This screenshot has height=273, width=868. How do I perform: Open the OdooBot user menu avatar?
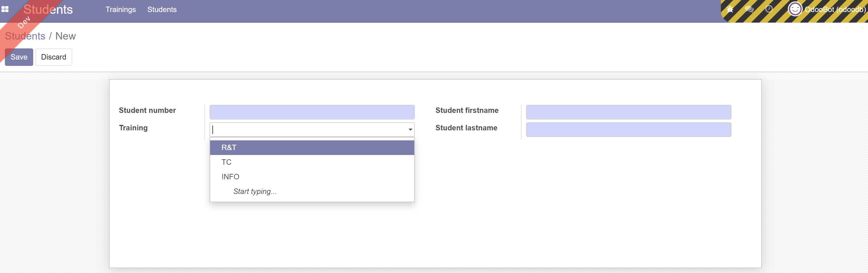795,9
